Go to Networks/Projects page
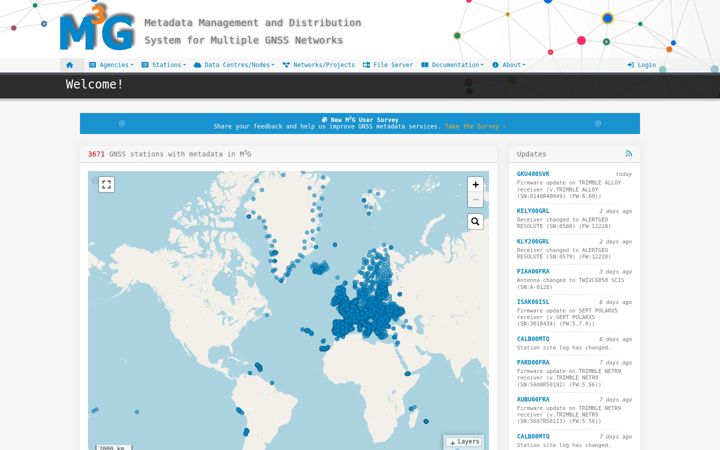 click(x=319, y=65)
